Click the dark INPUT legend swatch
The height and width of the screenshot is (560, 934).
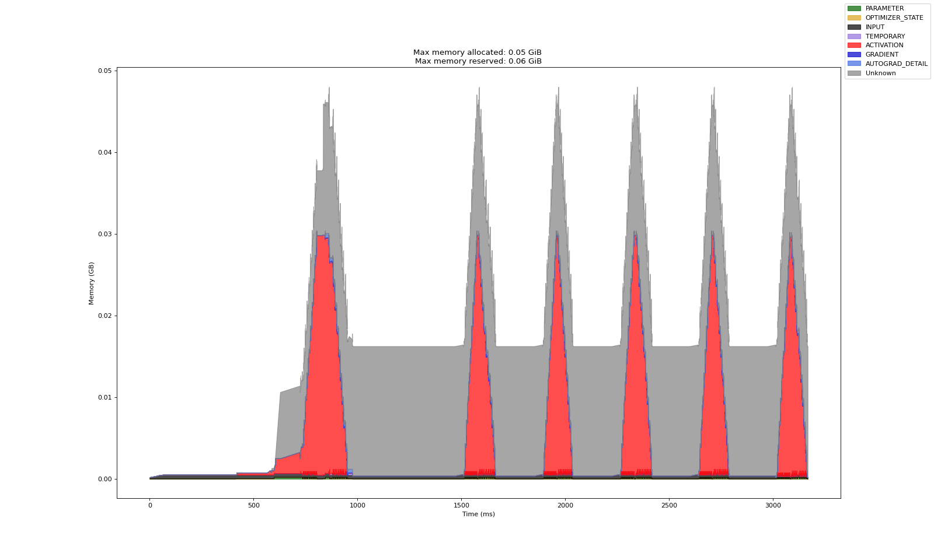pos(854,27)
